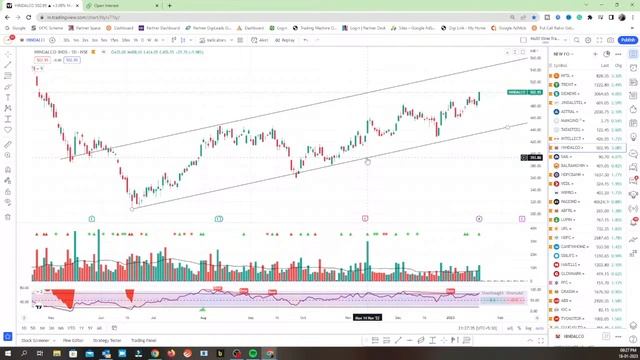This screenshot has height=360, width=640.
Task: Click the quick search magnifier icon
Action: coord(577,40)
